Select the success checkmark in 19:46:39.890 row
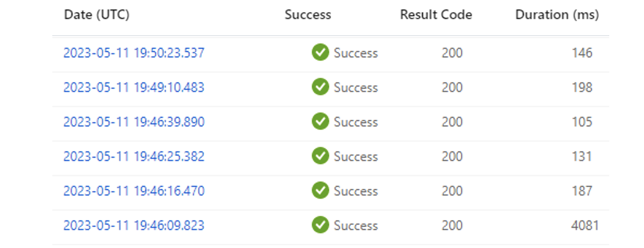The height and width of the screenshot is (248, 644). click(320, 121)
